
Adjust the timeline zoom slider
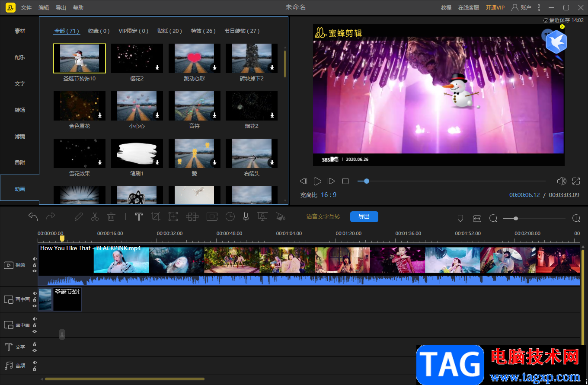pyautogui.click(x=535, y=219)
